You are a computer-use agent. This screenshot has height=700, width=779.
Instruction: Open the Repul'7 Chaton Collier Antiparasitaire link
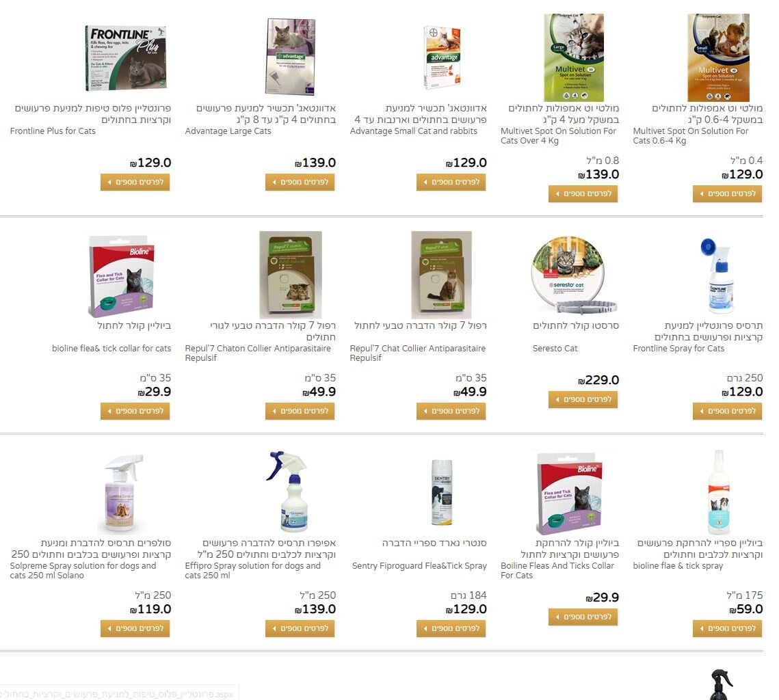point(258,353)
